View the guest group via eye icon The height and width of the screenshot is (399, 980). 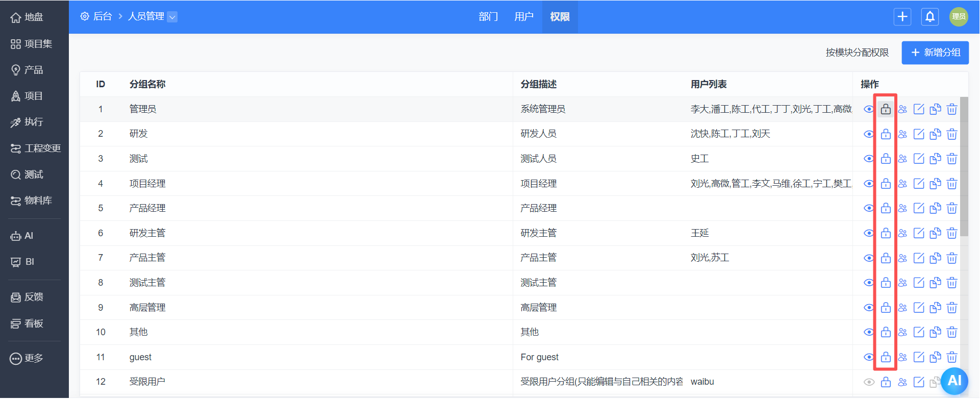click(x=869, y=357)
